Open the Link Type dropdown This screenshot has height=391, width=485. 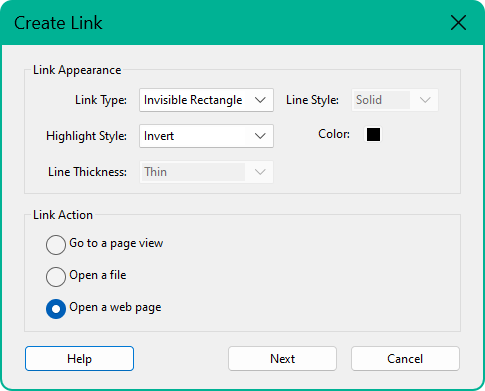pyautogui.click(x=206, y=100)
